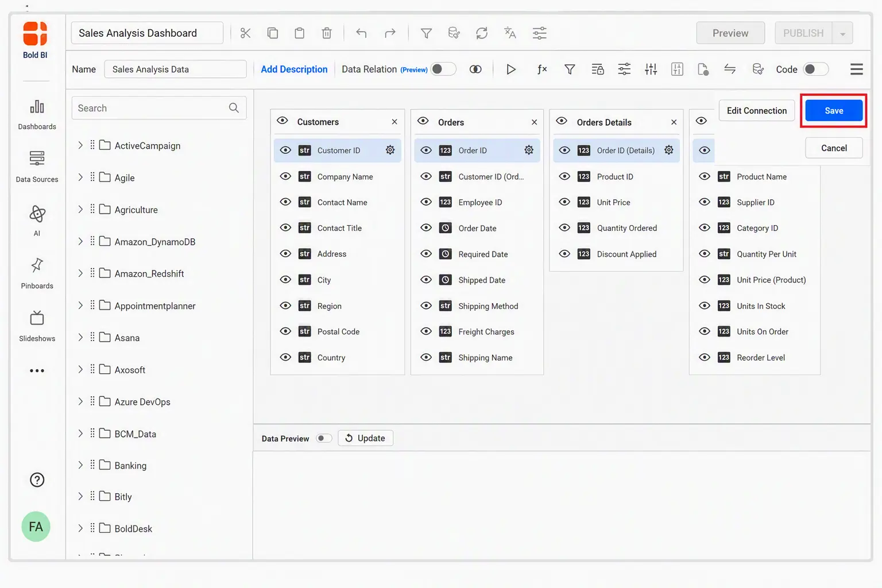Screen dimensions: 882x588
Task: Click the Cancel button
Action: click(x=834, y=148)
